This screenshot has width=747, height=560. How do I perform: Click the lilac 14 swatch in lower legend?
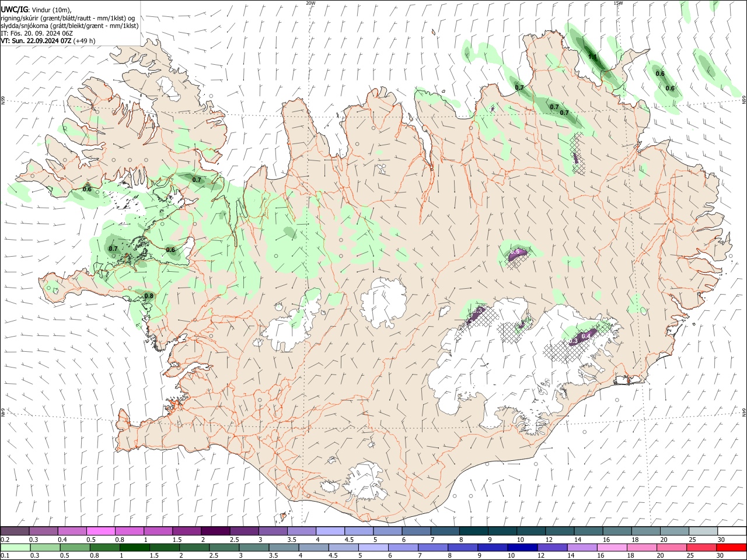coord(582,548)
